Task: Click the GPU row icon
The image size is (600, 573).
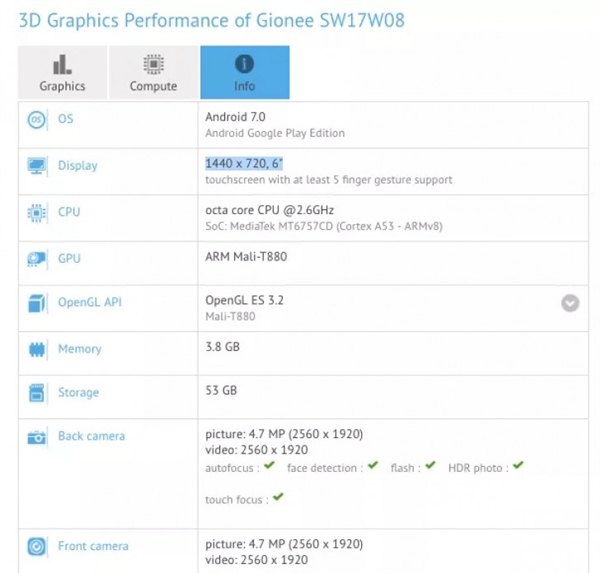Action: coord(37,259)
